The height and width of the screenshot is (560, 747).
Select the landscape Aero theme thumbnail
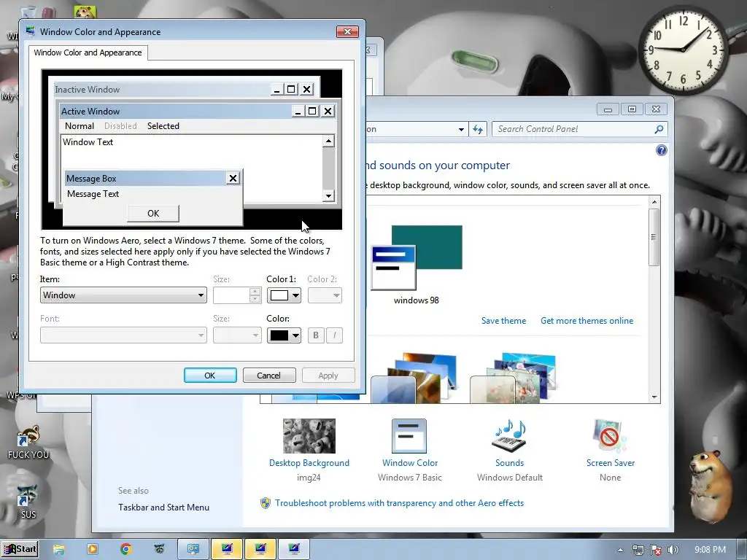pos(414,378)
